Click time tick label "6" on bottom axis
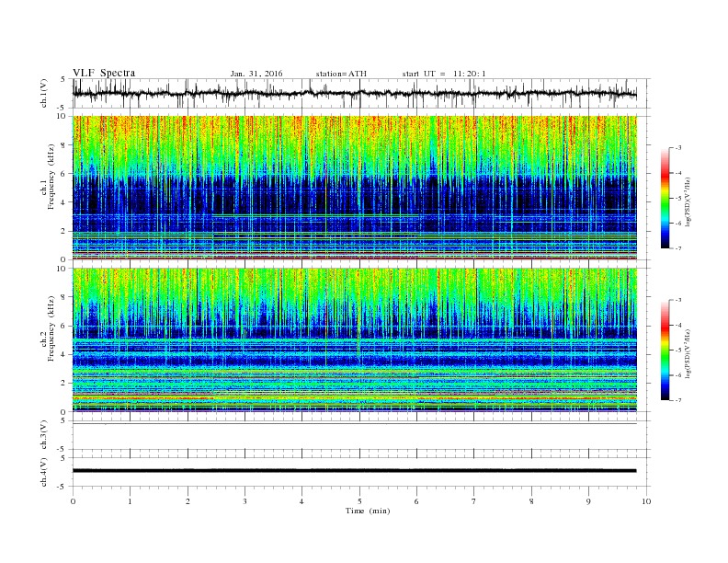 pyautogui.click(x=416, y=501)
